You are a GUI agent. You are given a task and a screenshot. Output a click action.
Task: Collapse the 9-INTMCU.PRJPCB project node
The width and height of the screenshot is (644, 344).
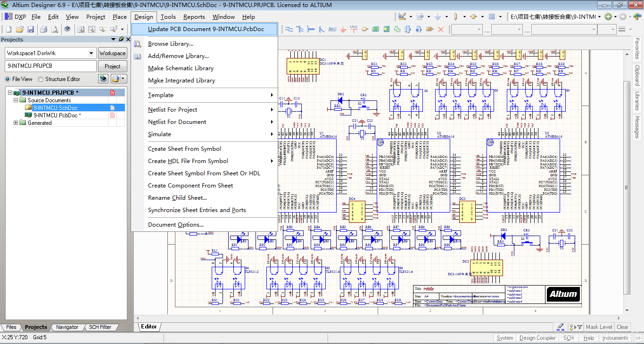[x=10, y=93]
